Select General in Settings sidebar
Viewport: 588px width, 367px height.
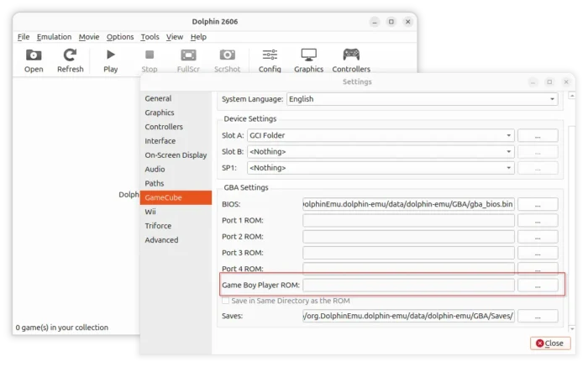tap(176, 98)
